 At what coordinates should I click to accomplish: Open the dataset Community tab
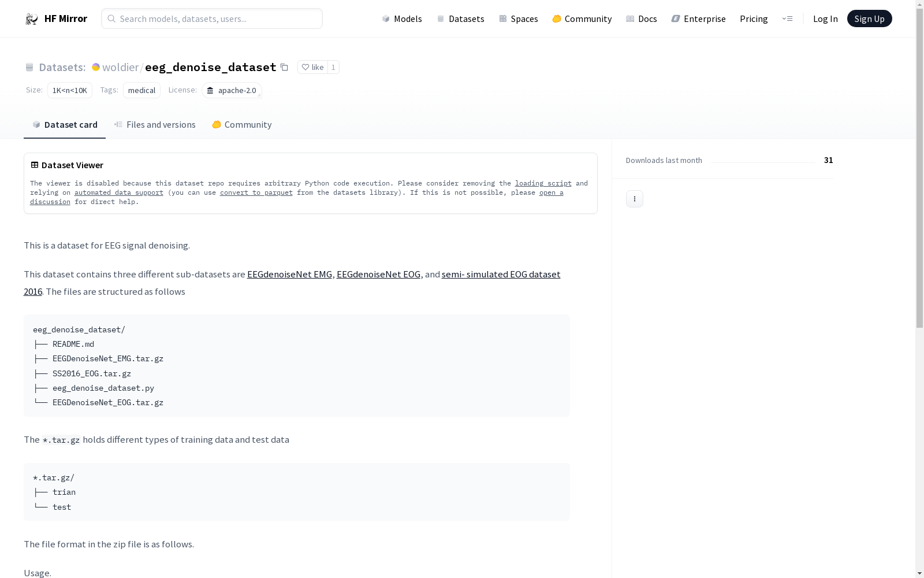241,124
